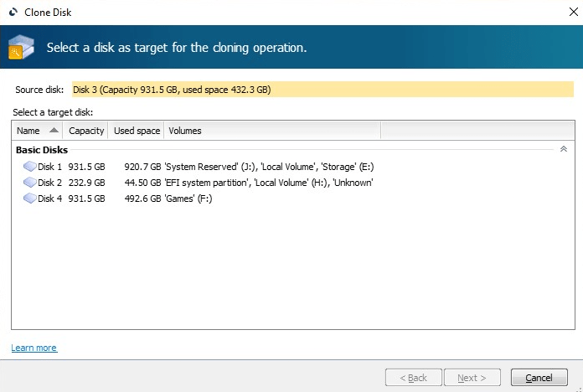Sort by the Used space column header
Screen dimensions: 583x392
(137, 131)
